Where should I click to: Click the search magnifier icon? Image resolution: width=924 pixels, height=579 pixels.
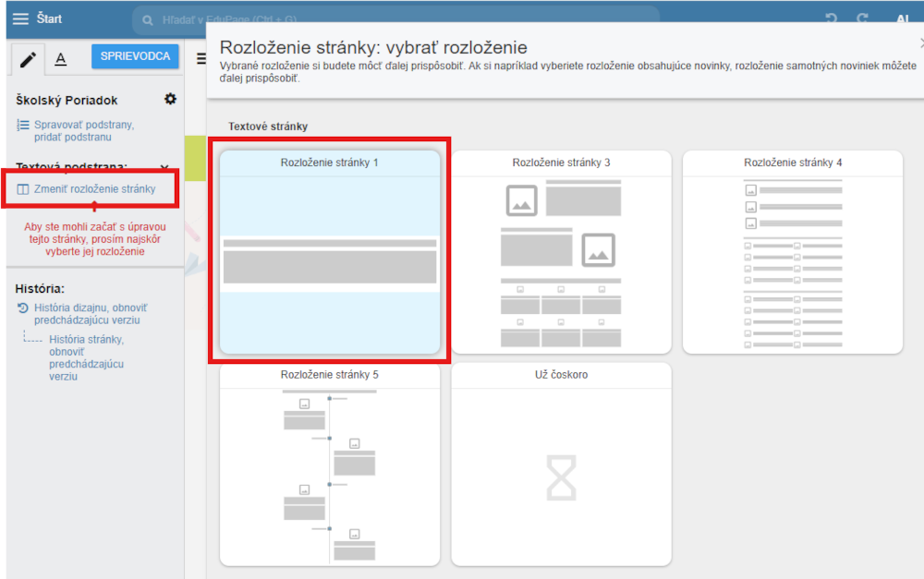(148, 20)
